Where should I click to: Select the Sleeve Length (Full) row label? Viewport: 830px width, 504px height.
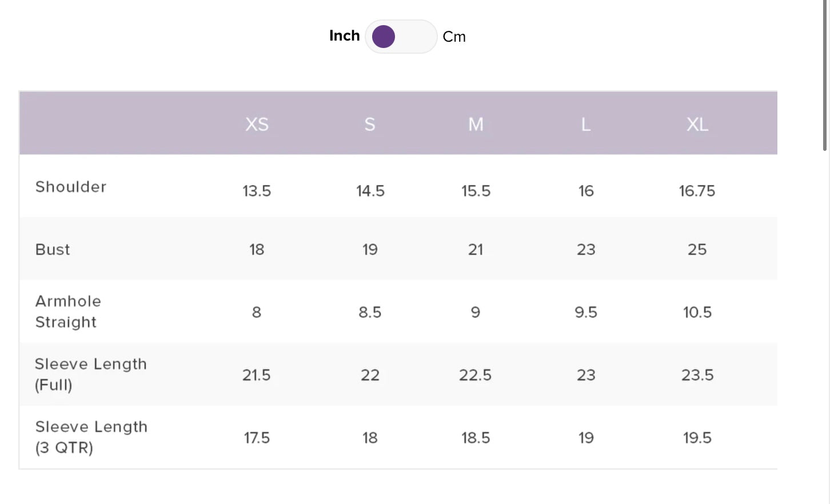pos(90,374)
